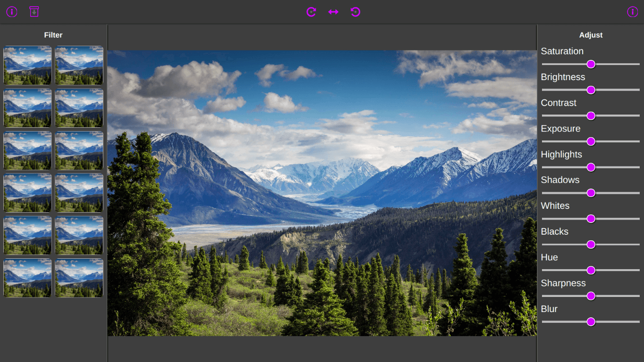644x362 pixels.
Task: Click the rotate counterclockwise icon
Action: [356, 12]
